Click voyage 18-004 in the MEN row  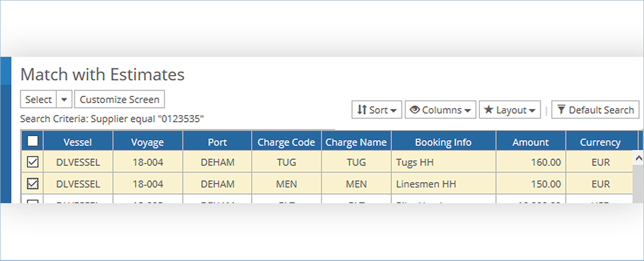[148, 184]
